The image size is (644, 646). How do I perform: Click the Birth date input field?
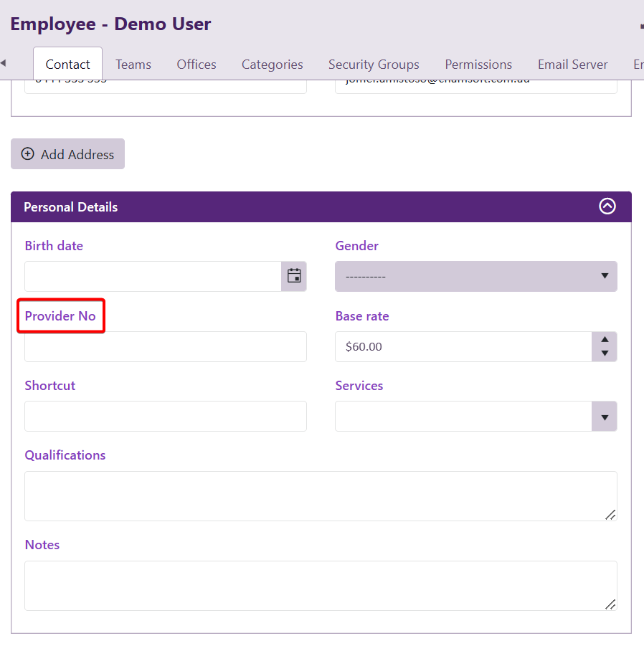coord(153,276)
